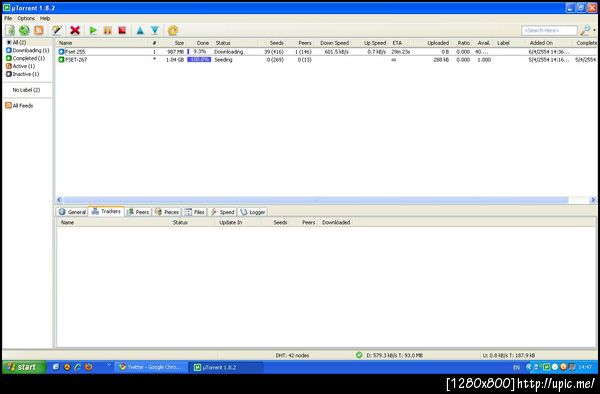Select the Fset 255 torrent row

(x=326, y=52)
